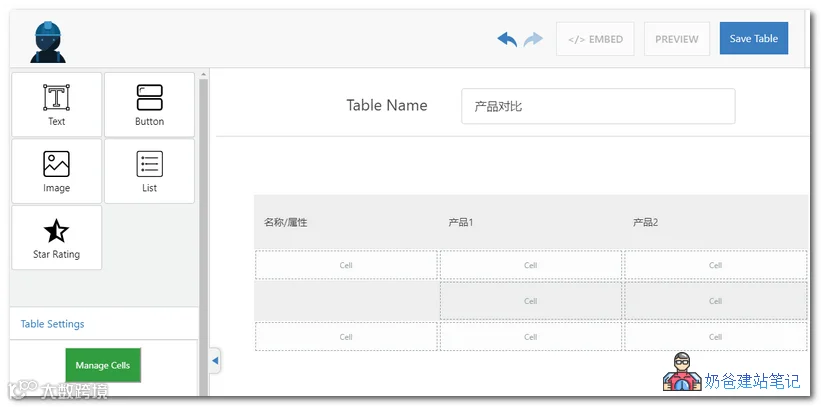821x407 pixels.
Task: Open the builder worker logo
Action: coord(48,42)
